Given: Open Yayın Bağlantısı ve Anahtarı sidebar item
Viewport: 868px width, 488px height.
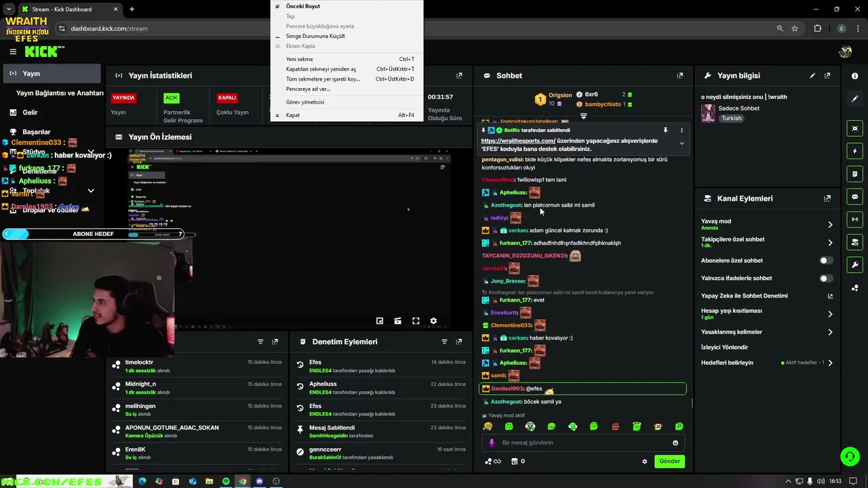Looking at the screenshot, I should (x=60, y=93).
